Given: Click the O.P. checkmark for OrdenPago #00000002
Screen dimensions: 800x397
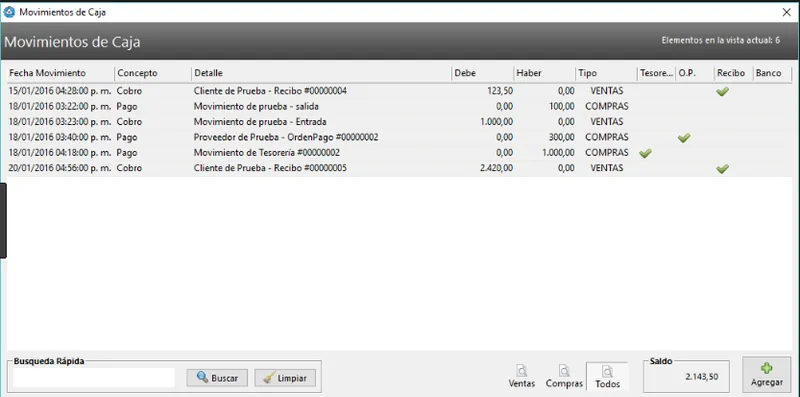Looking at the screenshot, I should 684,137.
